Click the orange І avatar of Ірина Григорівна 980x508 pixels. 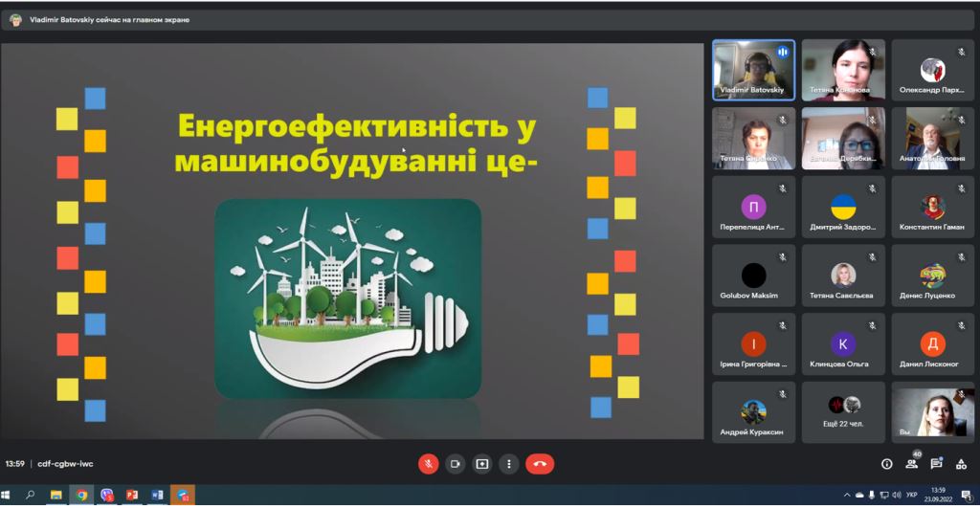click(x=754, y=343)
